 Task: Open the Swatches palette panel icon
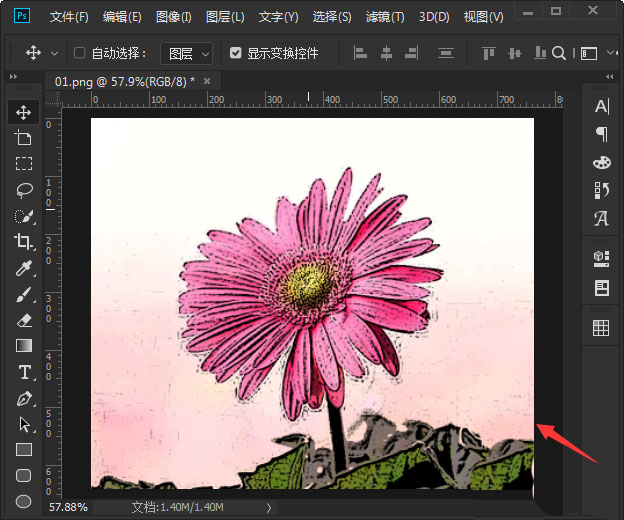pyautogui.click(x=601, y=162)
